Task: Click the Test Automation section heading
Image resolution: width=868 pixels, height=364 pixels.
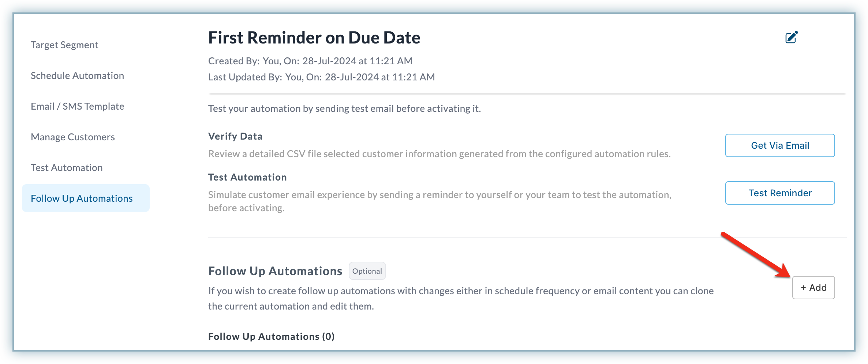Action: pos(247,177)
